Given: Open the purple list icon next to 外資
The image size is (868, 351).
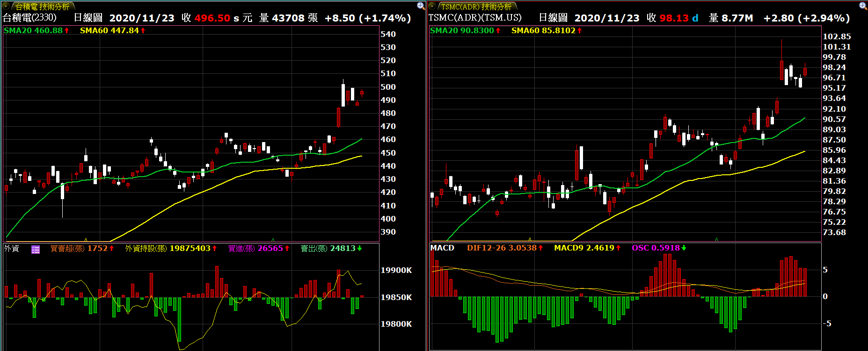Looking at the screenshot, I should pos(36,249).
